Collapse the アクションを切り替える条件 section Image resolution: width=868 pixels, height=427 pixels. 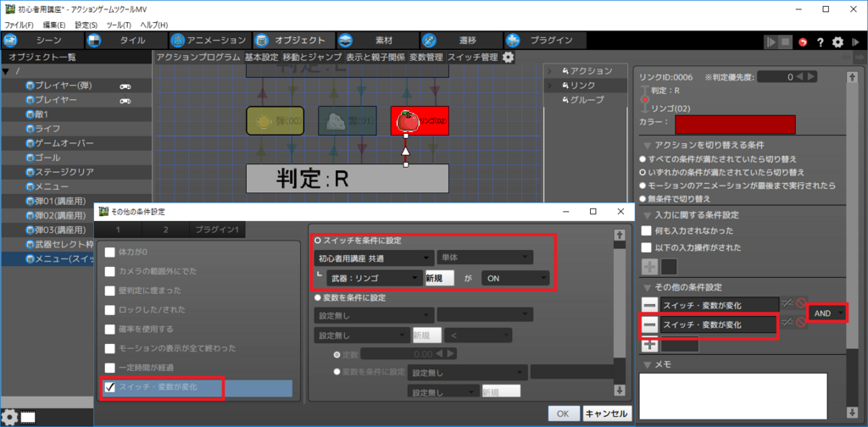tap(647, 146)
